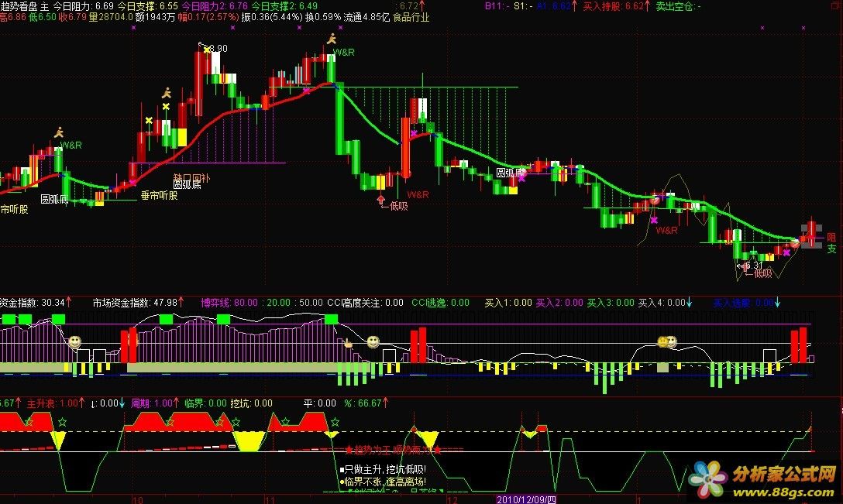
Task: Click the 博弈线 indicator label
Action: (215, 303)
